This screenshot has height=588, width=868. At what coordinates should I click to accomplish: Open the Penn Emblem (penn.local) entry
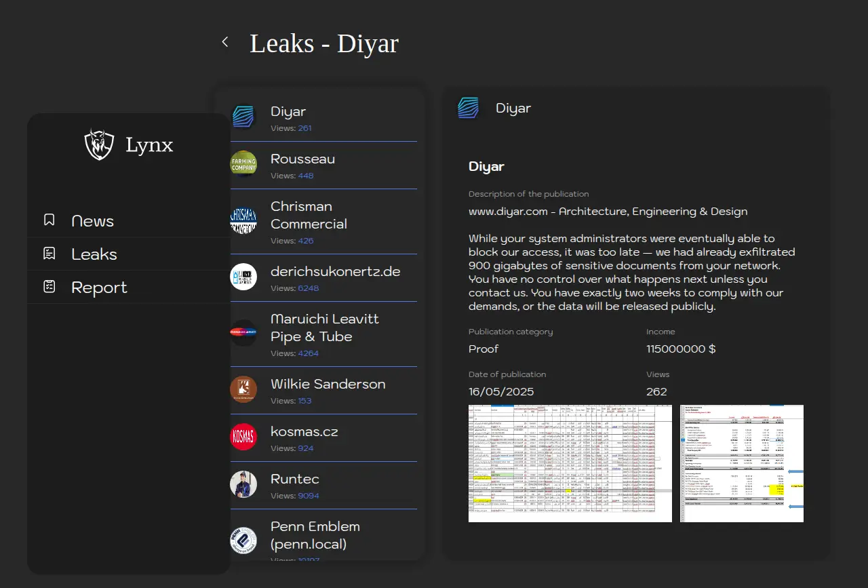point(315,535)
